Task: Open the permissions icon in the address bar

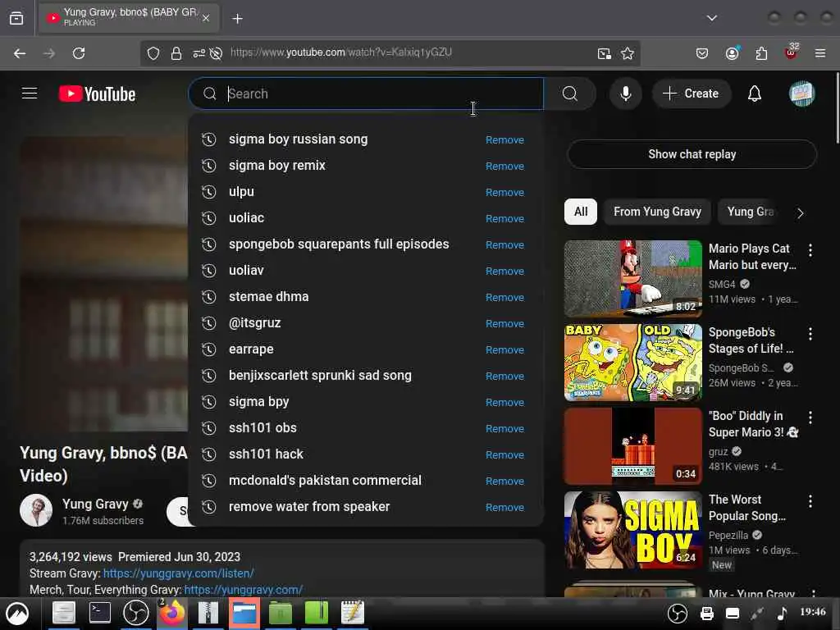Action: tap(199, 53)
